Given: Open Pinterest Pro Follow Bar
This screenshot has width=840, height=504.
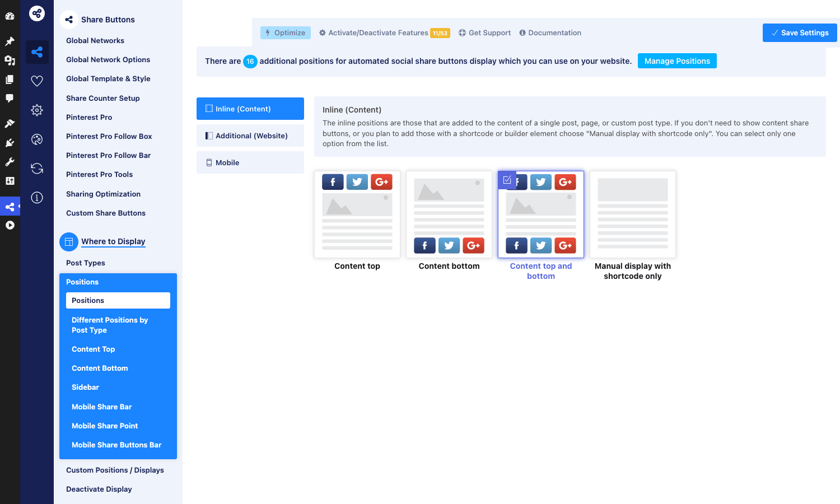Looking at the screenshot, I should click(x=109, y=155).
